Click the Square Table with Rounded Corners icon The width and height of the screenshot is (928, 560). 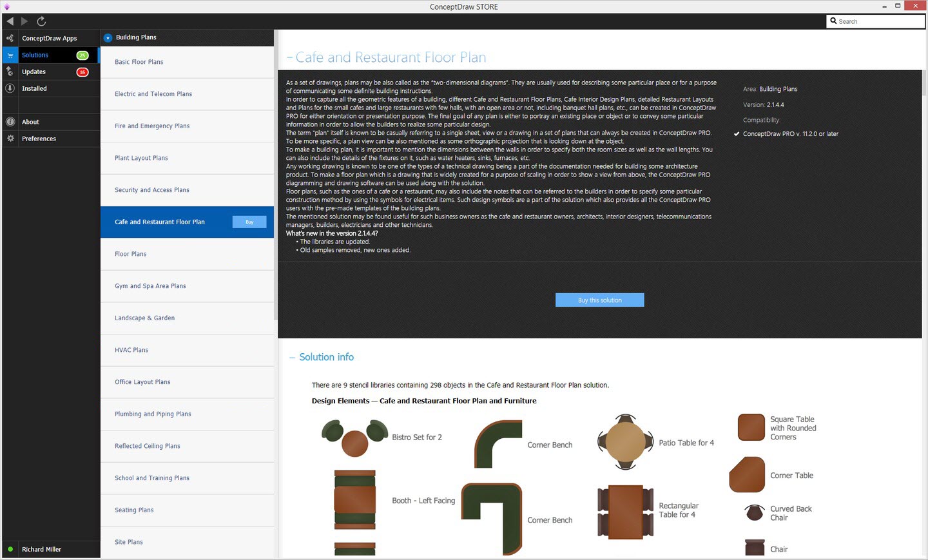tap(751, 427)
